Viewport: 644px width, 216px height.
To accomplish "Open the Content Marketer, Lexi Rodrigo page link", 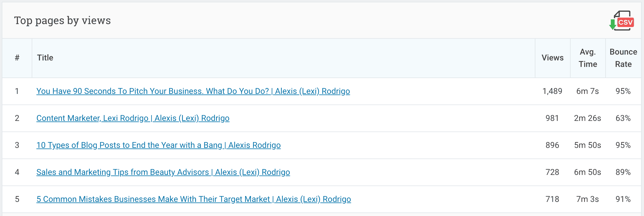I will click(133, 118).
